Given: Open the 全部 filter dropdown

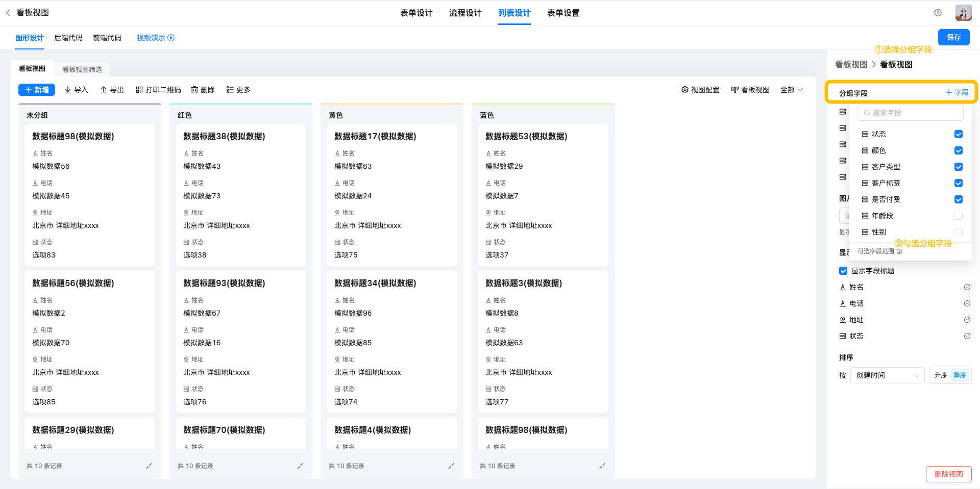Looking at the screenshot, I should 792,90.
